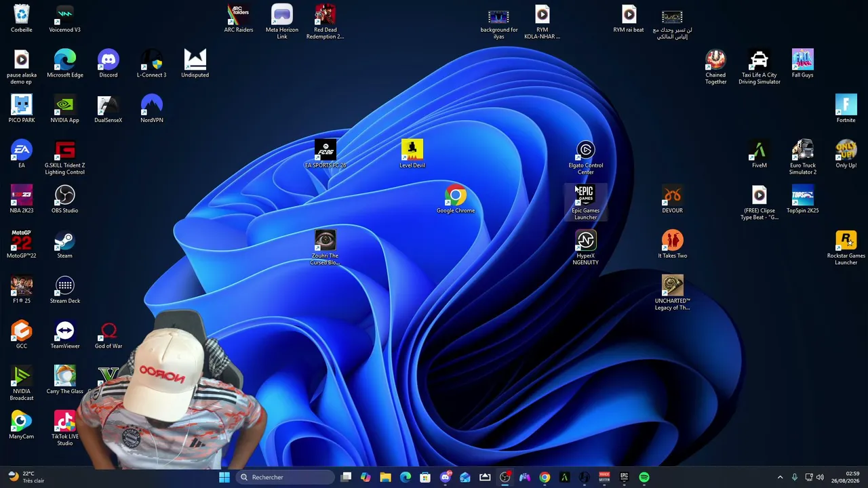The width and height of the screenshot is (868, 488).
Task: Select the Stream Deck shortcut
Action: click(x=65, y=290)
